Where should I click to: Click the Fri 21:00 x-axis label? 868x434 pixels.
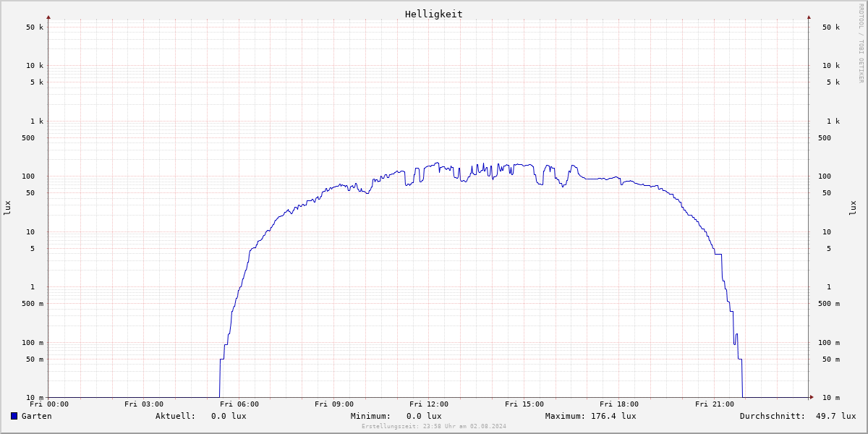[715, 404]
